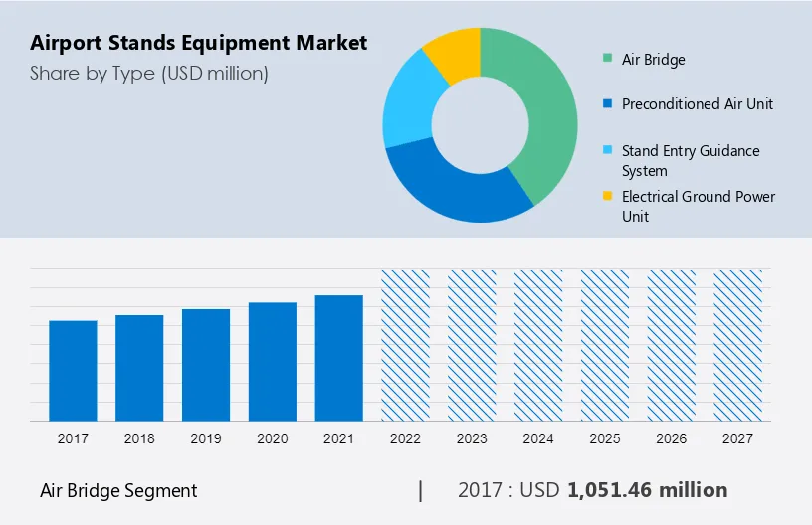Click the 2019 axis label
The image size is (812, 525).
click(206, 438)
